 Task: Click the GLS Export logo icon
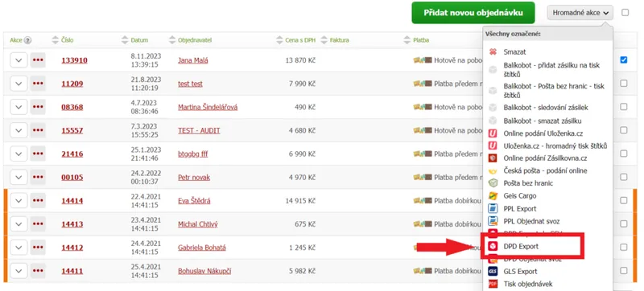493,272
